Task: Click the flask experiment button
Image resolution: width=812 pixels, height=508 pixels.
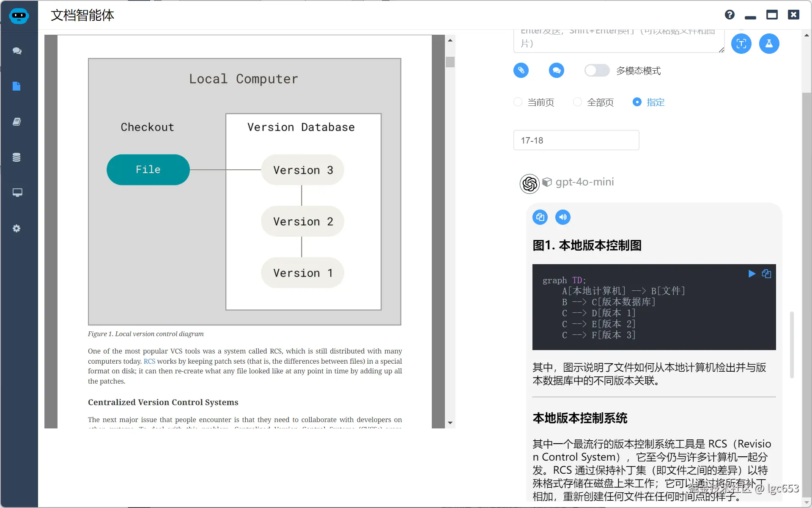Action: click(x=769, y=44)
